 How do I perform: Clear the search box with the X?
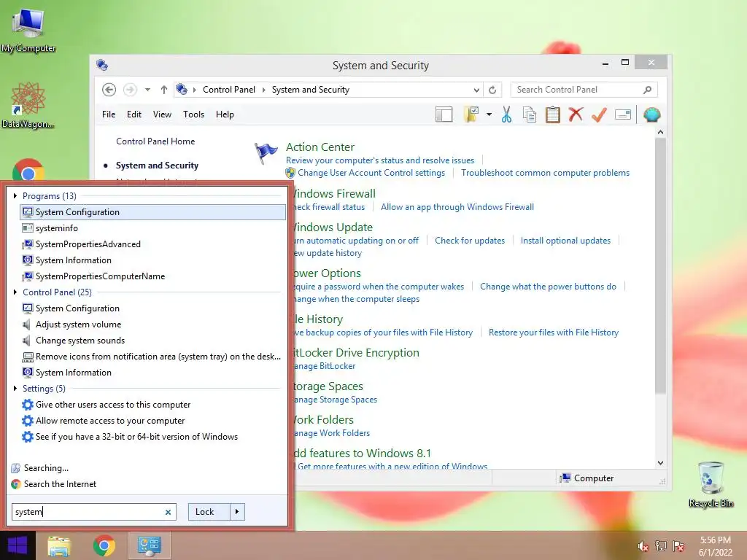tap(168, 512)
